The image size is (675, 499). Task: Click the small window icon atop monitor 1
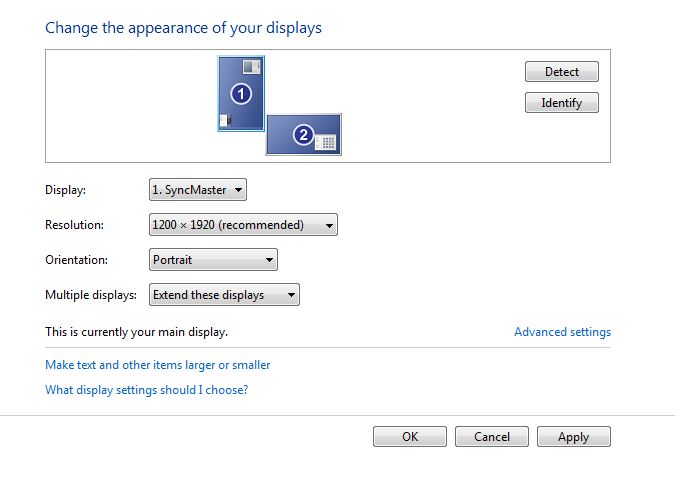pos(251,67)
